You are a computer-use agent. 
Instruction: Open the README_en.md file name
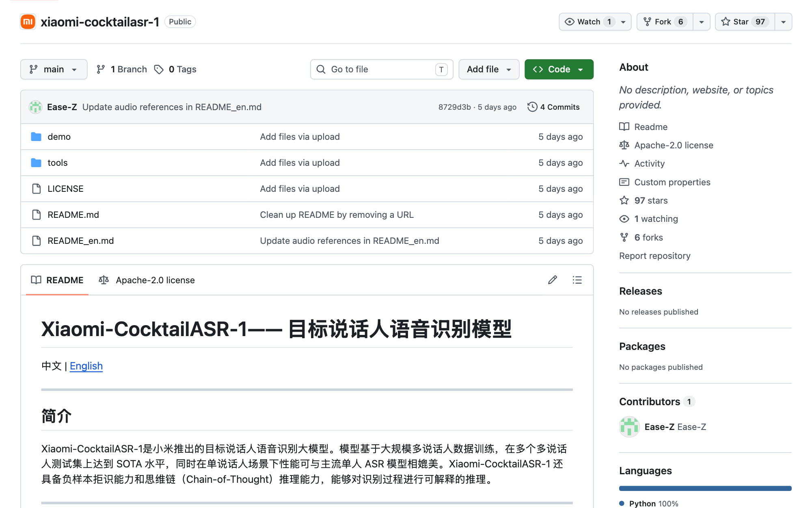(x=80, y=241)
